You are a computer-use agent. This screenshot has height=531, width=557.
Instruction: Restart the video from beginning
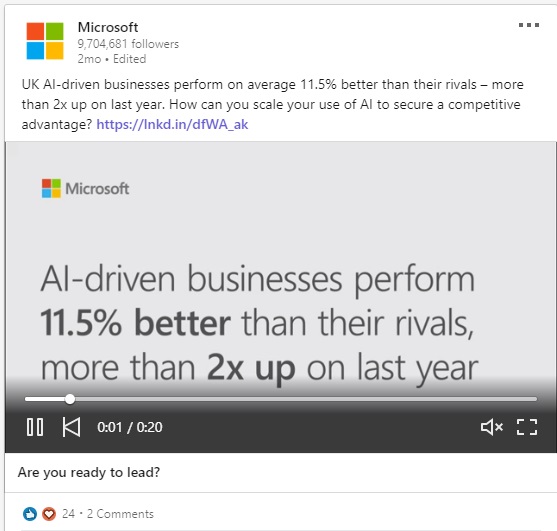click(71, 427)
